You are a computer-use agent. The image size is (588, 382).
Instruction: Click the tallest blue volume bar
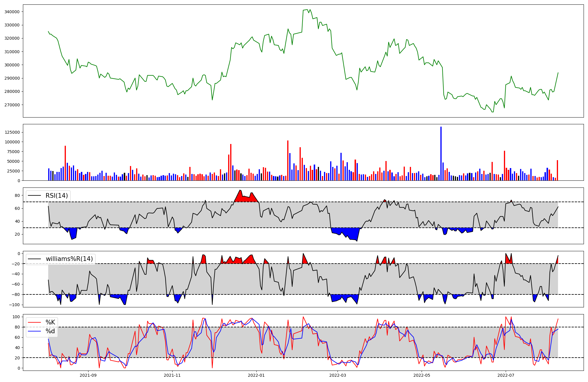(x=441, y=153)
